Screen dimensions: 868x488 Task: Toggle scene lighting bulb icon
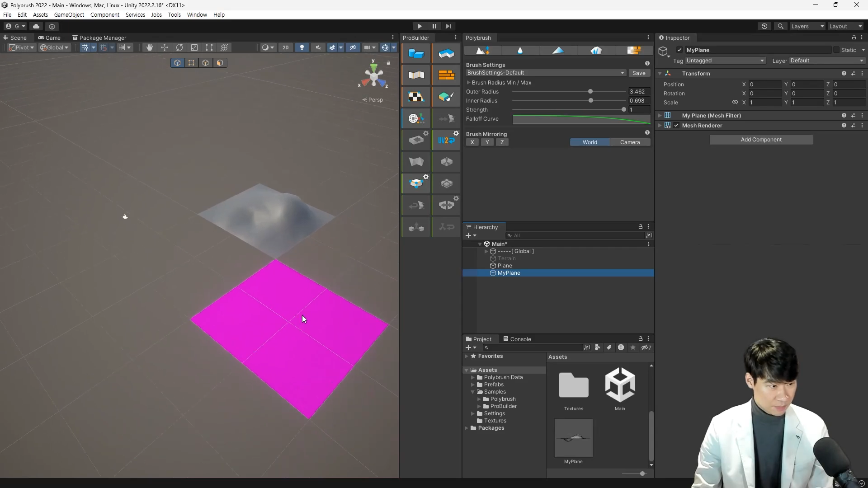point(302,47)
